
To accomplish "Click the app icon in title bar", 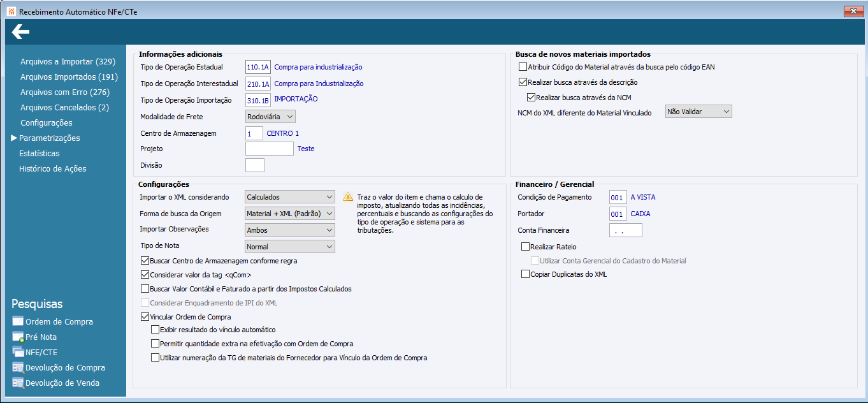I will point(11,11).
